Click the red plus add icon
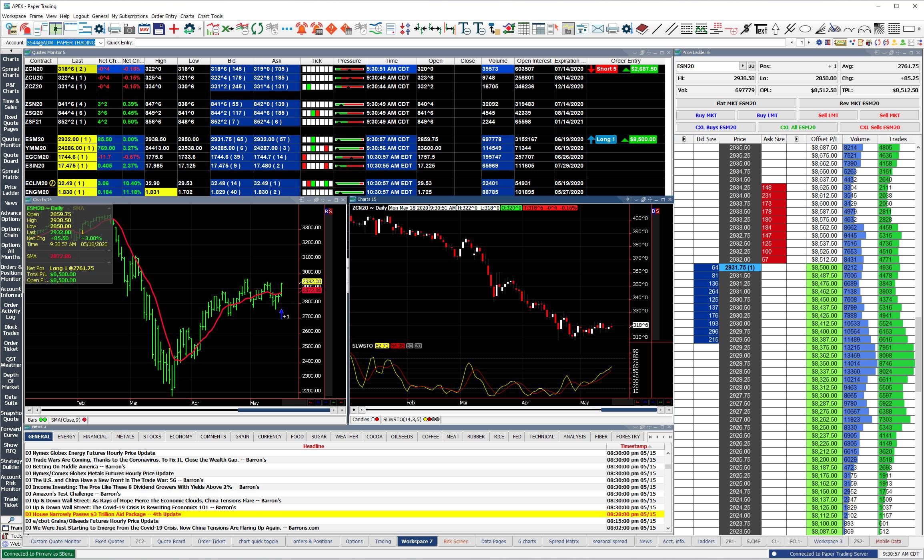The width and height of the screenshot is (924, 560). (174, 29)
